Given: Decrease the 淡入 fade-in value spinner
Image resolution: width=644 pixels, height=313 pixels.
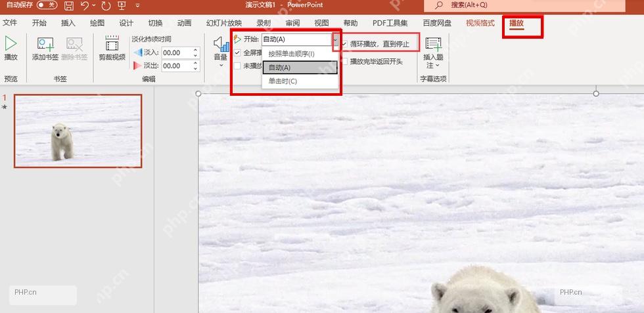Looking at the screenshot, I should 196,55.
